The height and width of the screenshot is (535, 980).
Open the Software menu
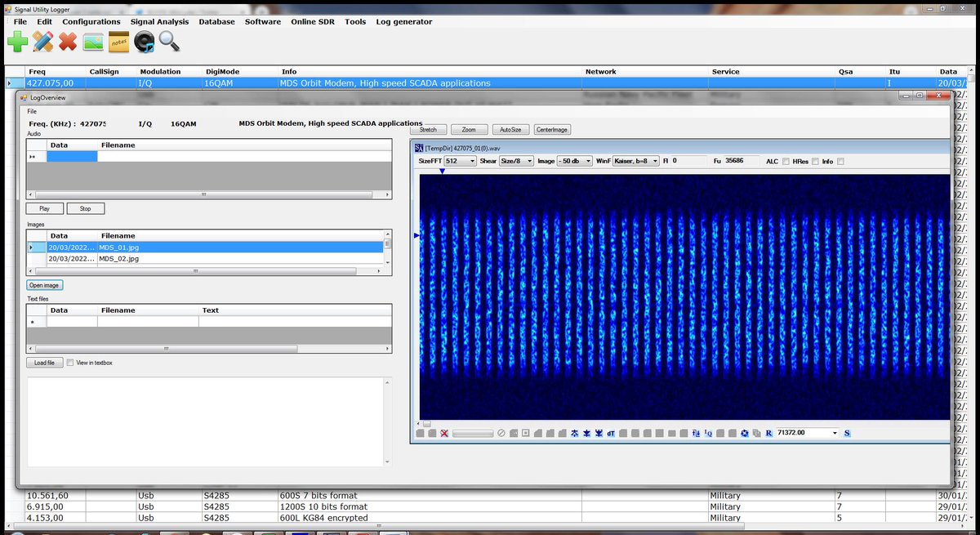coord(263,22)
